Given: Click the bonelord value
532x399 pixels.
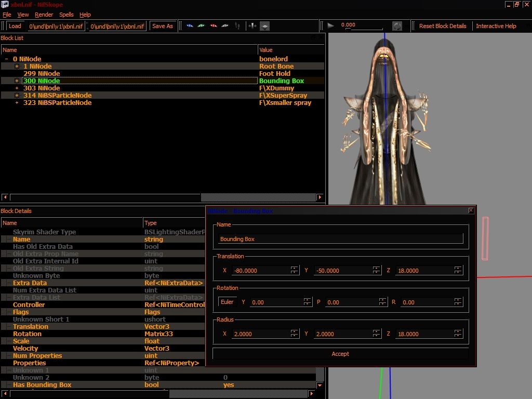Looking at the screenshot, I should (x=273, y=59).
